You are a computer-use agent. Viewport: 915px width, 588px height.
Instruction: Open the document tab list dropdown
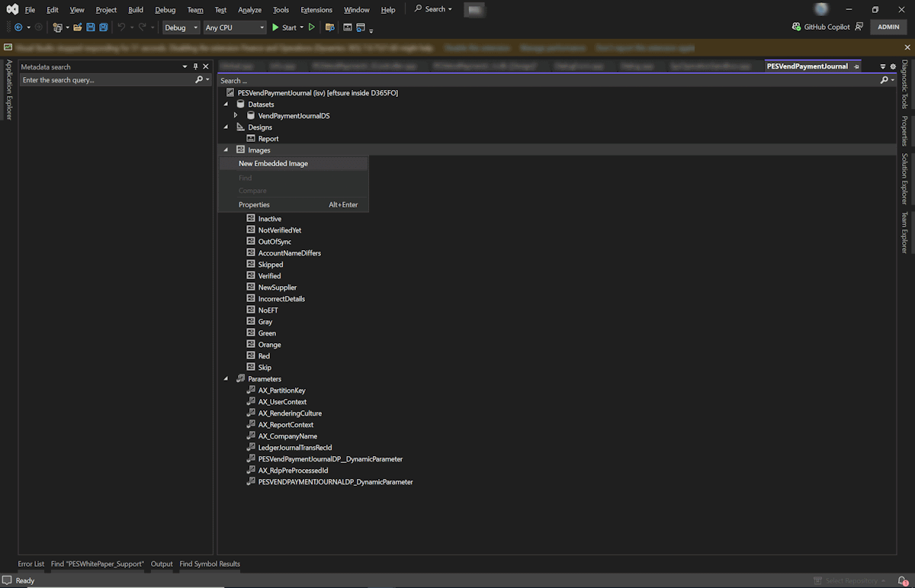click(883, 66)
